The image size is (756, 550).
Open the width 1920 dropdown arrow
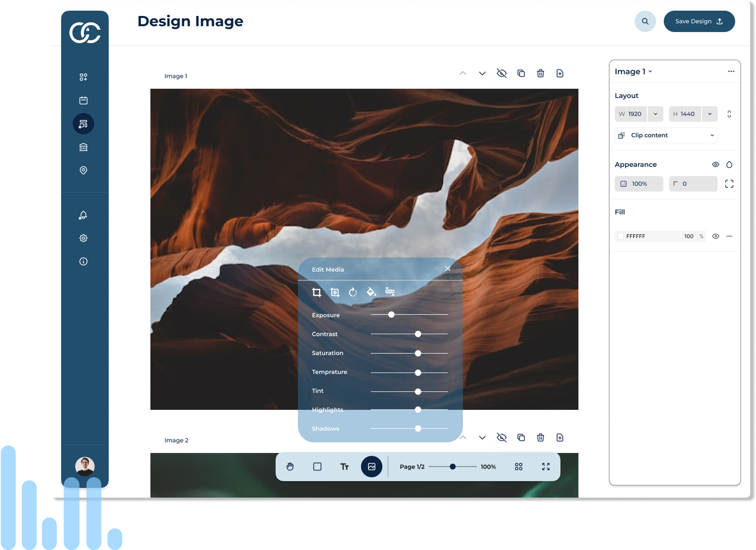coord(655,114)
